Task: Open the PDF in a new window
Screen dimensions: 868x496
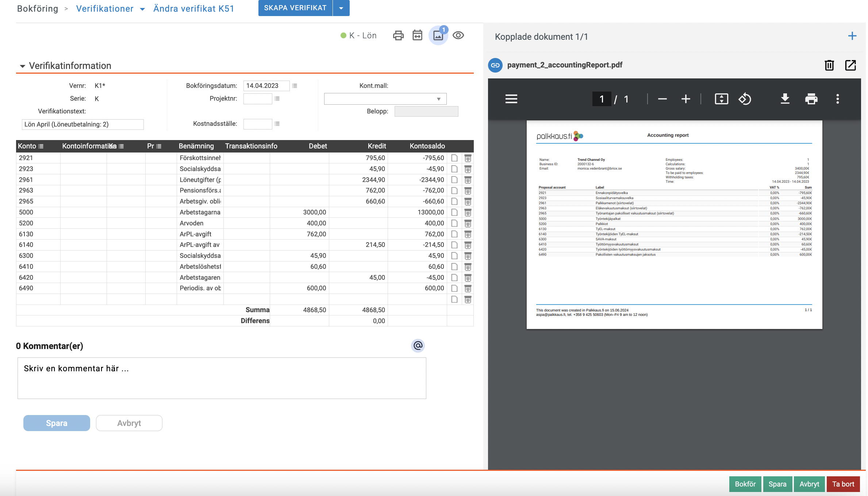Action: point(850,65)
